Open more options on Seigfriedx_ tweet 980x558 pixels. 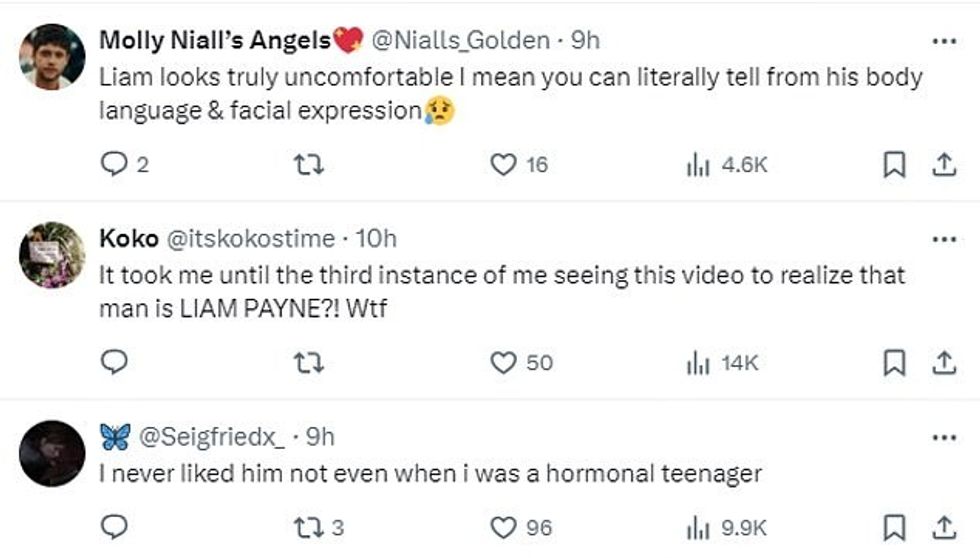[944, 437]
